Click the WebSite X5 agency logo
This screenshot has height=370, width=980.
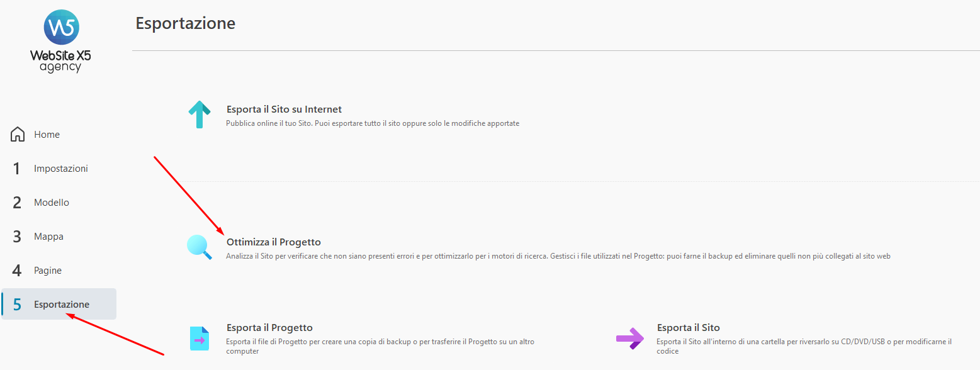[x=60, y=42]
